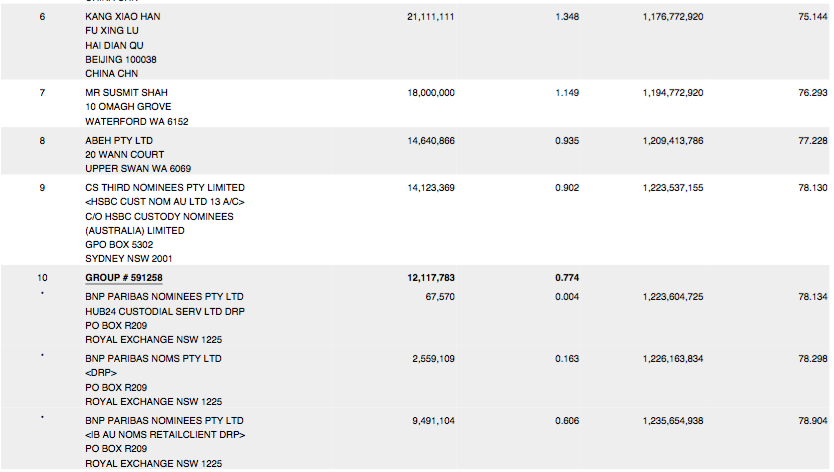Select the HUB24 CUSTODIAL SERV LTD DRP line

(165, 311)
